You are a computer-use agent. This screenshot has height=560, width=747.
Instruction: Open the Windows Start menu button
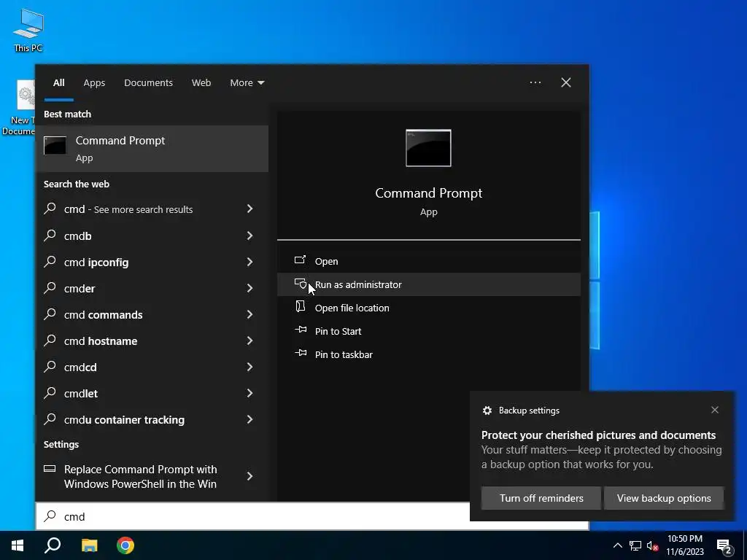point(18,545)
